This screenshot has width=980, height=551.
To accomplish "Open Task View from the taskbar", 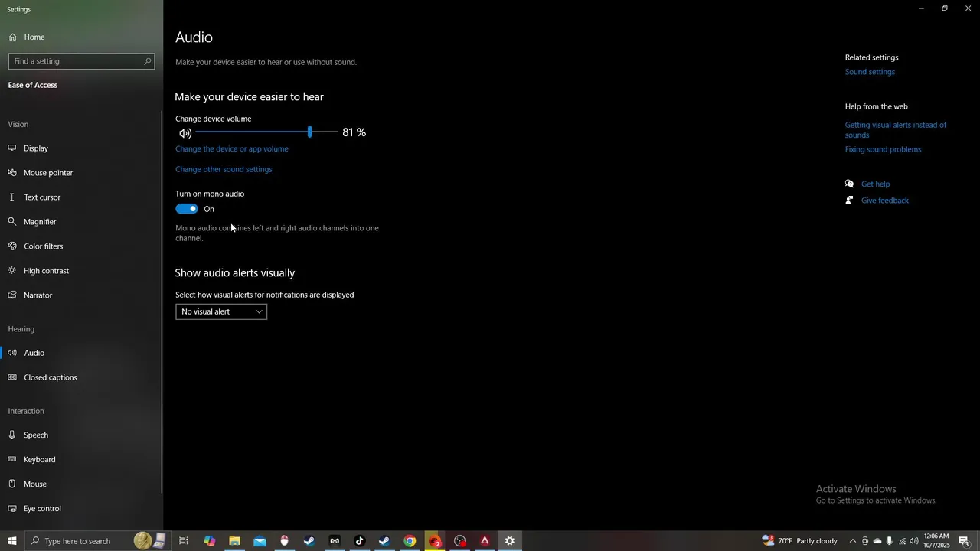I will point(184,541).
